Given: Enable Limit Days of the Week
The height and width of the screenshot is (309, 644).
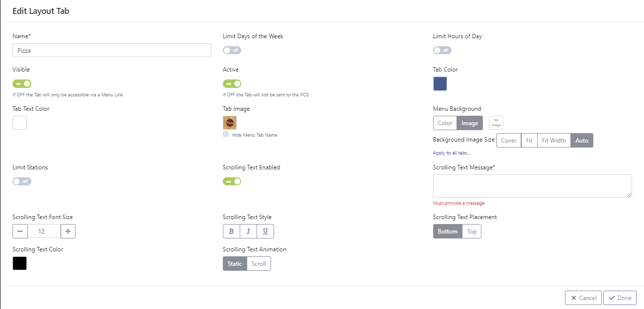Looking at the screenshot, I should (232, 50).
